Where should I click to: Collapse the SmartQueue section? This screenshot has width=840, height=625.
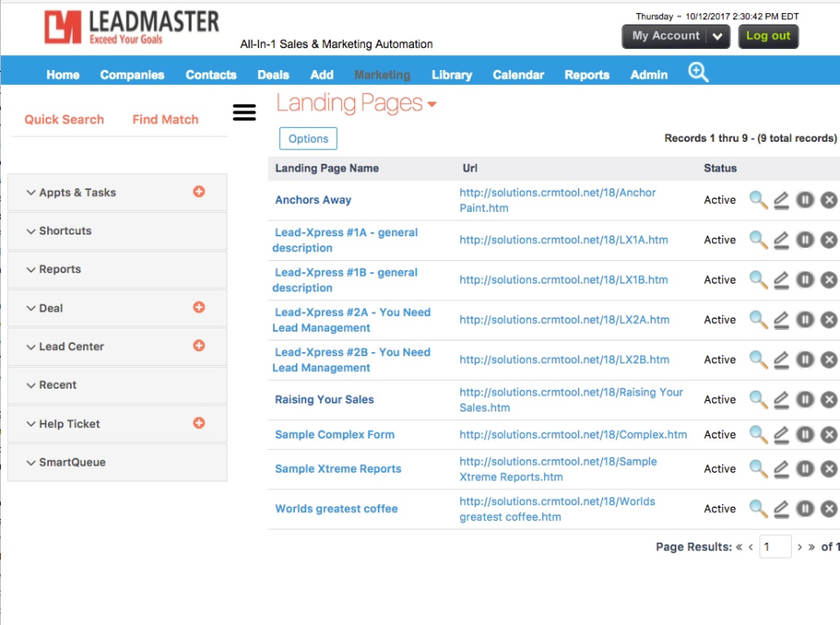67,461
